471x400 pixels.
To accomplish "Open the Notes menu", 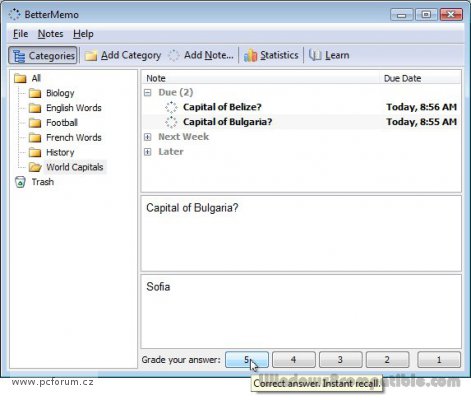I will tap(50, 34).
